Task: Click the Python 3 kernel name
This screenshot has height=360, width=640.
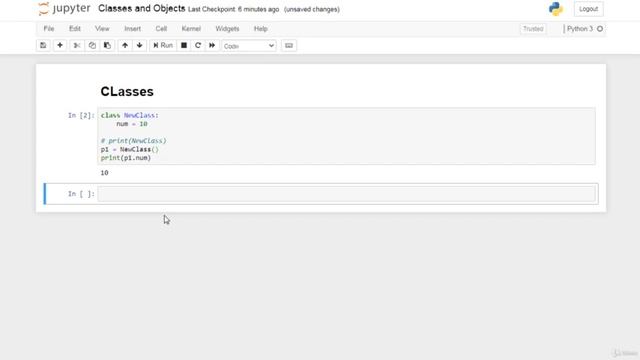Action: point(580,29)
